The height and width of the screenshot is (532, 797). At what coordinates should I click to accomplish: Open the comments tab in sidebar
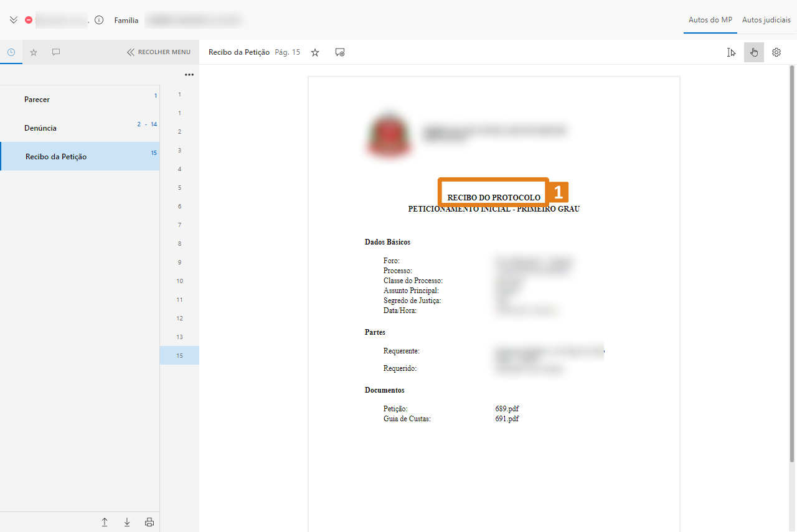click(x=56, y=52)
